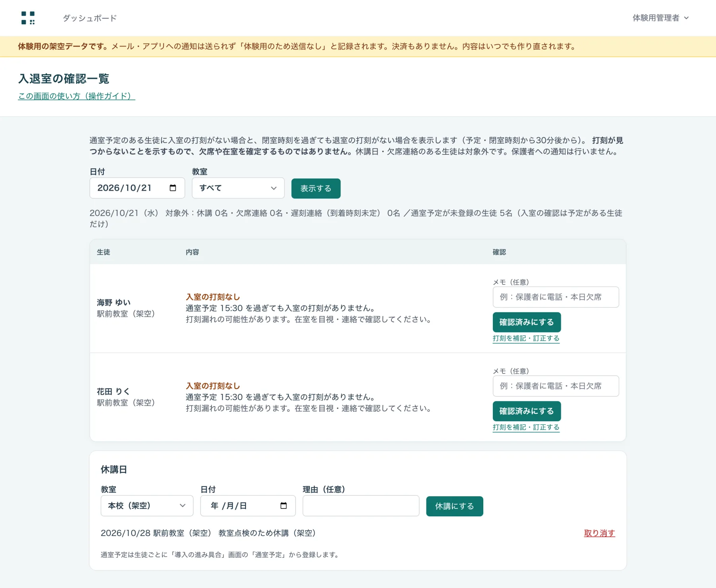This screenshot has width=716, height=588.
Task: Expand the 教室 すべて dropdown
Action: click(x=238, y=188)
